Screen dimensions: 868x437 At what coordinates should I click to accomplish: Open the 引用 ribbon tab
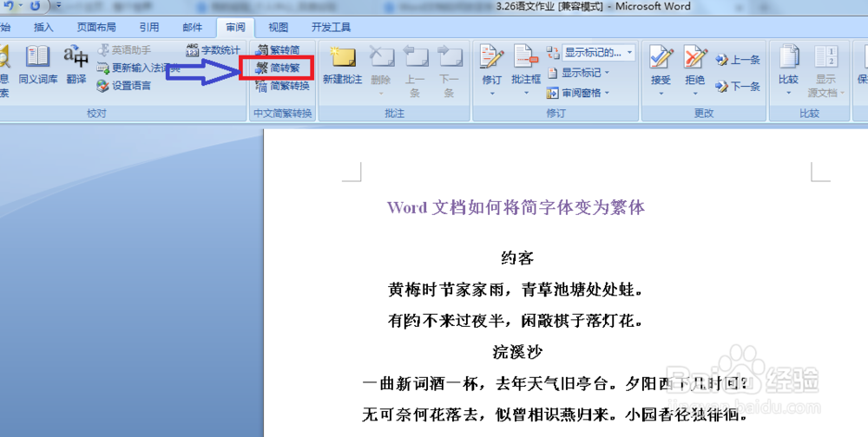(x=149, y=27)
